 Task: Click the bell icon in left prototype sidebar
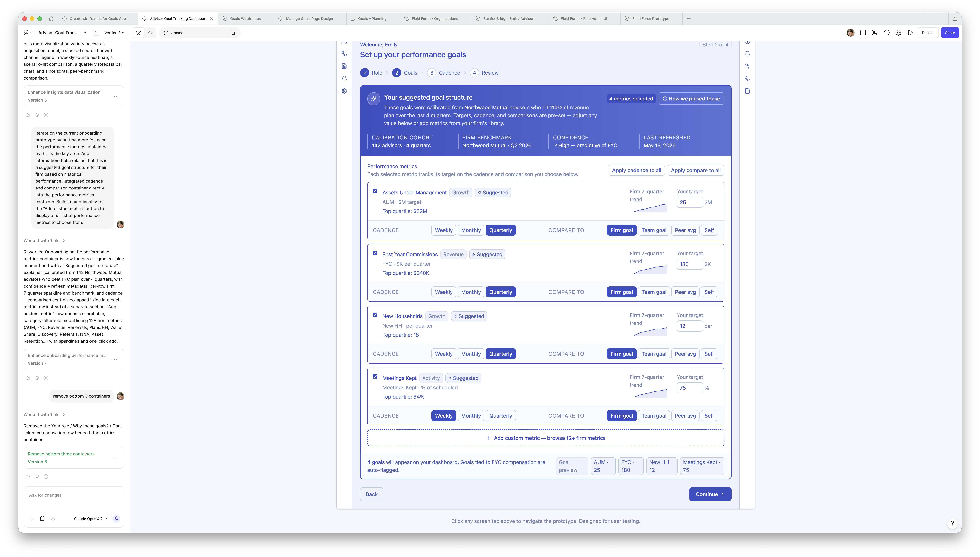click(344, 78)
